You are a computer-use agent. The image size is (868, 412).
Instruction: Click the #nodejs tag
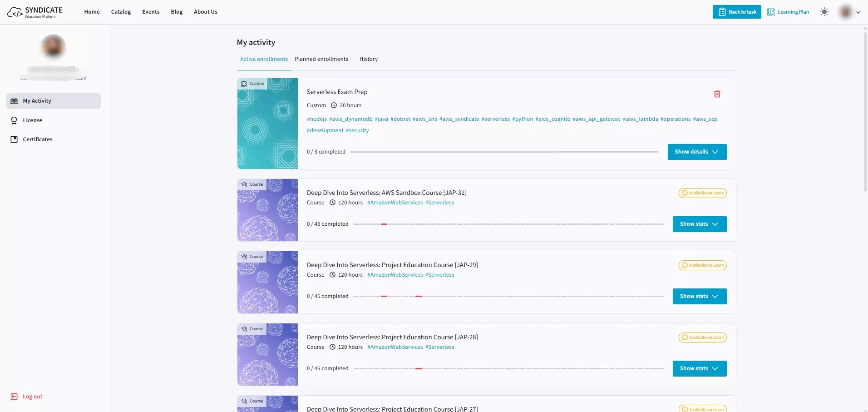(317, 119)
